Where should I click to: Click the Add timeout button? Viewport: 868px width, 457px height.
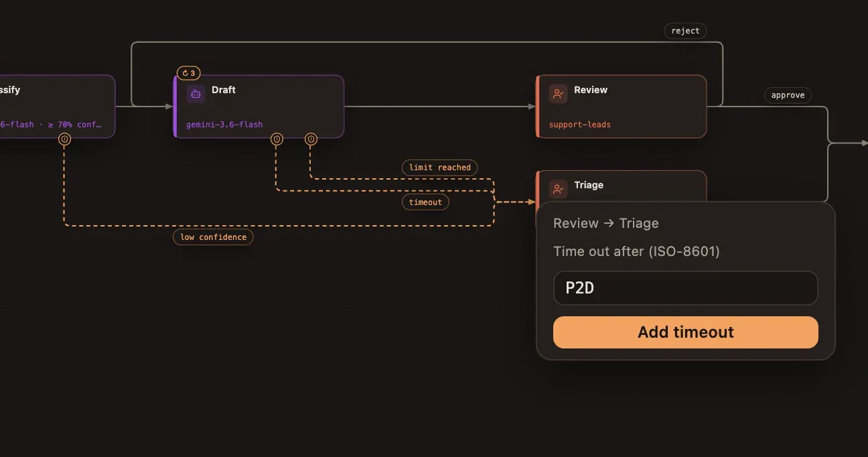(x=685, y=332)
